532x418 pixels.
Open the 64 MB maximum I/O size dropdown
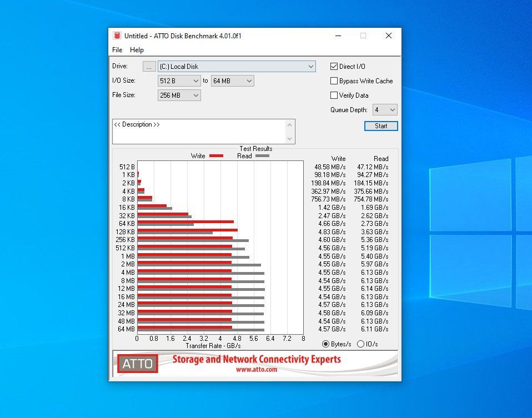233,80
